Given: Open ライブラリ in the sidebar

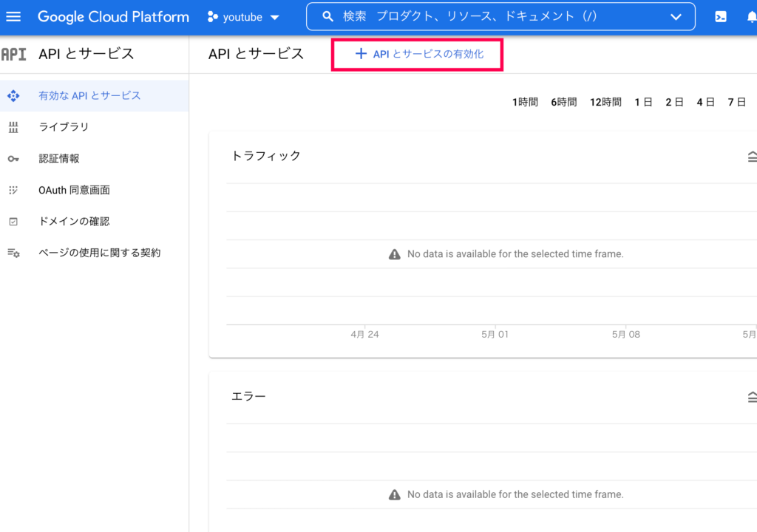Looking at the screenshot, I should [x=94, y=127].
